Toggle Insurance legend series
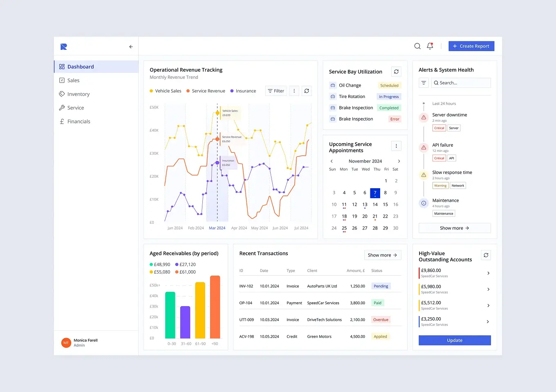Viewport: 556px width, 392px height. click(x=243, y=91)
